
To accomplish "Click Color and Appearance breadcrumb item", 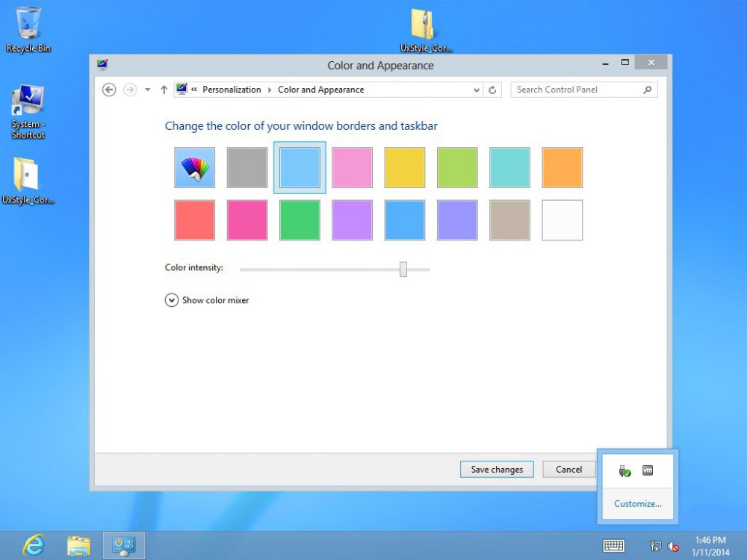I will tap(320, 90).
